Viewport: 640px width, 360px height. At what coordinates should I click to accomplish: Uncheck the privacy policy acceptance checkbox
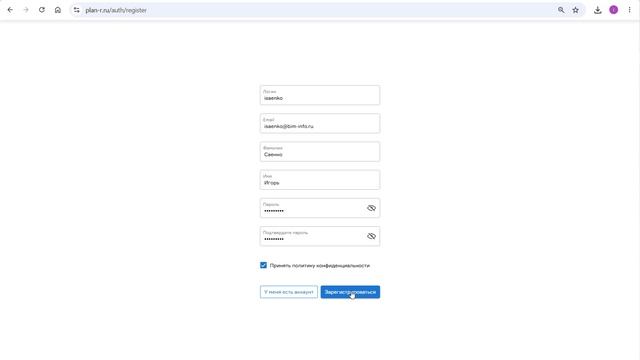(263, 265)
